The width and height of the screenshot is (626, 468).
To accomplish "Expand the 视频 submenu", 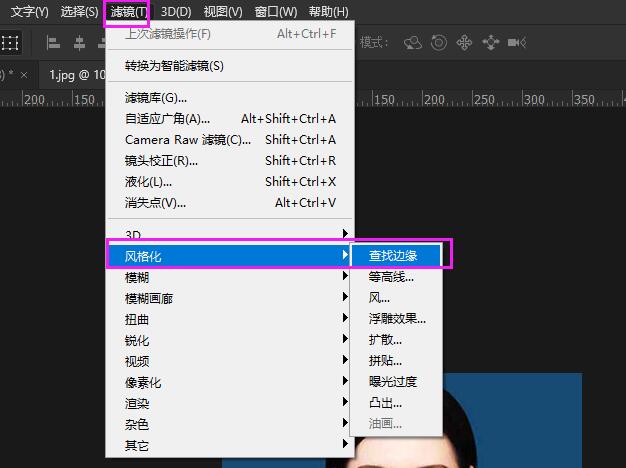I will 230,361.
